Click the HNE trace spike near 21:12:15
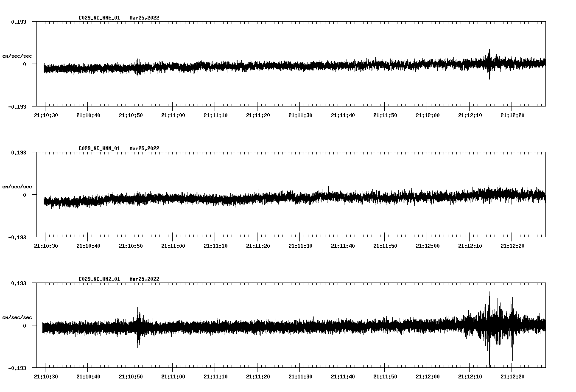 489,64
